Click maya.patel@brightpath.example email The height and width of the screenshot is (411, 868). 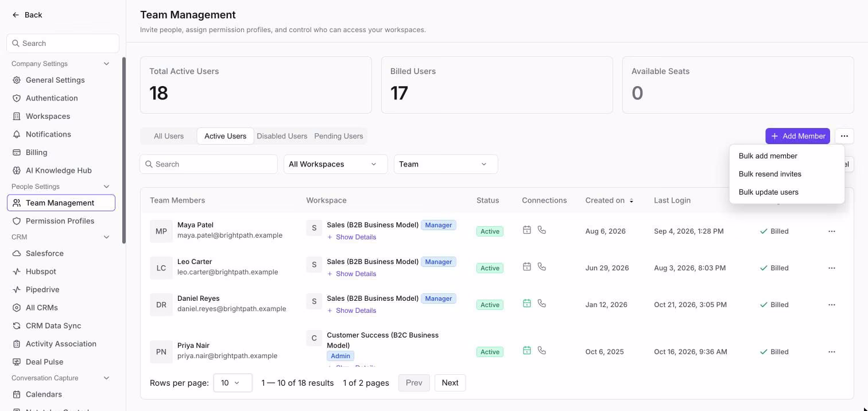click(230, 235)
